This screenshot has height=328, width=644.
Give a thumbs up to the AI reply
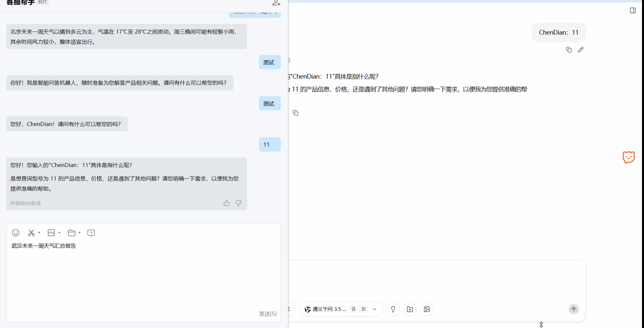click(226, 203)
